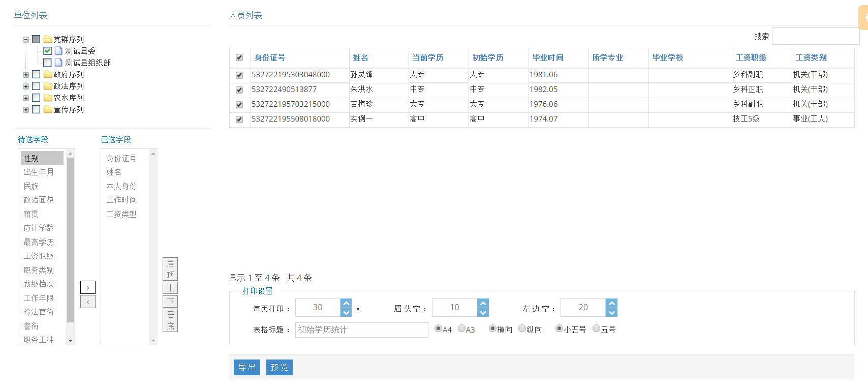Screen dimensions: 868x389
Task: Move selected field down with 下
Action: point(170,302)
